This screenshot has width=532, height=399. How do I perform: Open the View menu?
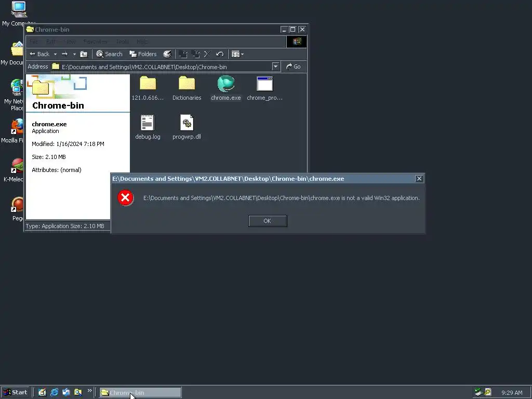71,42
